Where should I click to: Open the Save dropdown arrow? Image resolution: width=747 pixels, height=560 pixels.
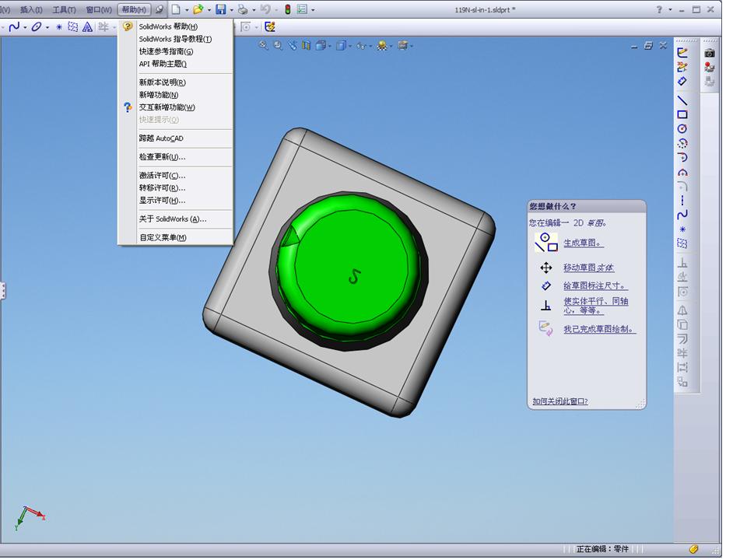[x=232, y=9]
